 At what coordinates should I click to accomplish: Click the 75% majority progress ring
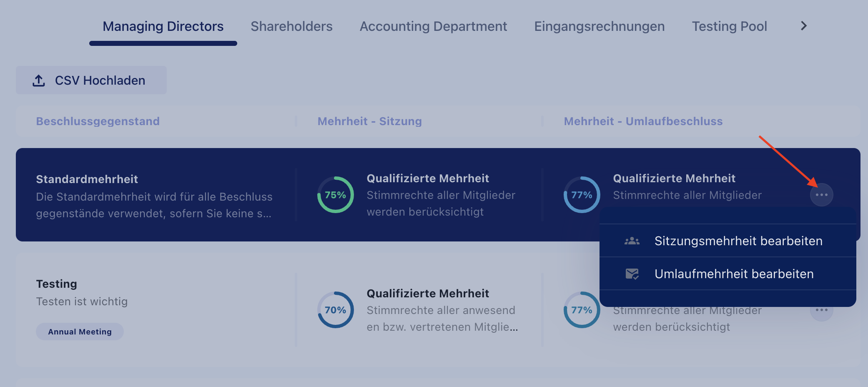pos(336,195)
